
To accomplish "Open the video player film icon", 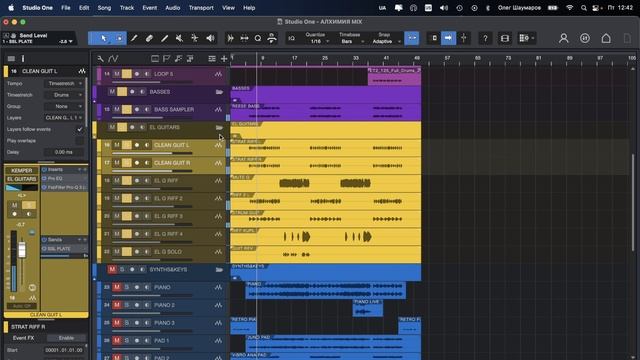I will (x=504, y=38).
